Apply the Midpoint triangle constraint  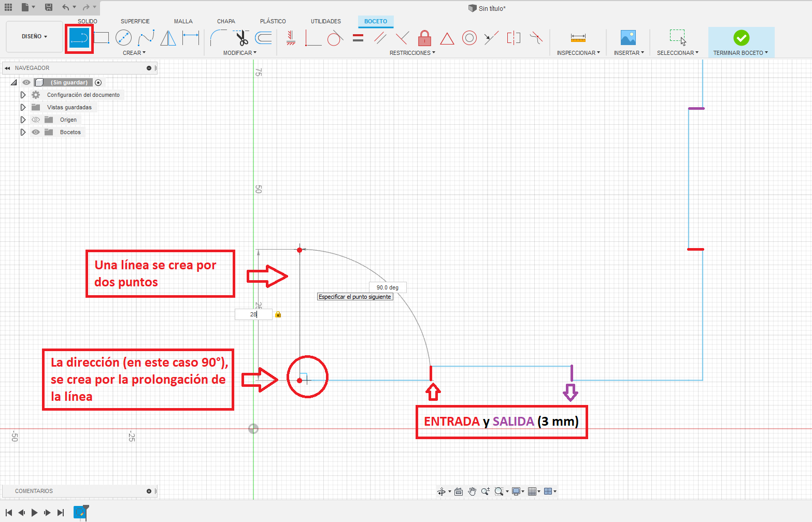coord(447,38)
